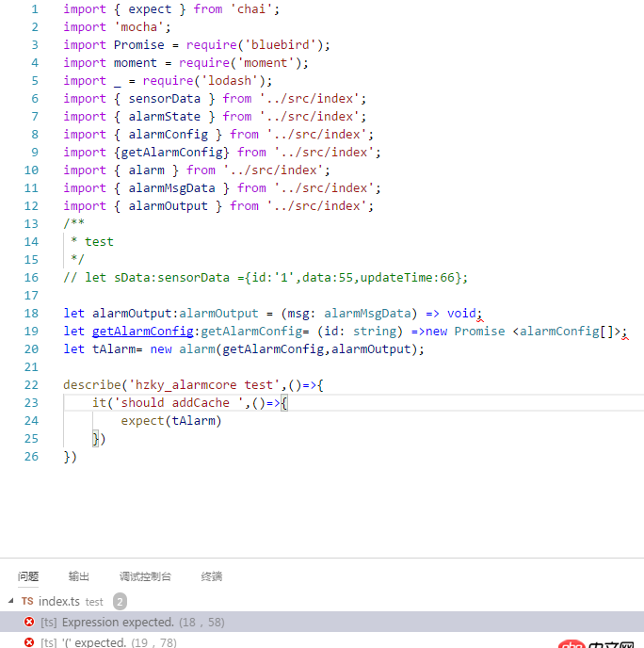Switch to the 输出 output tab

(78, 576)
